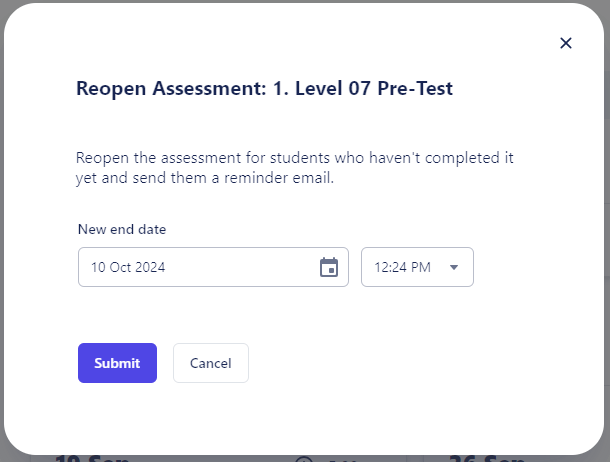This screenshot has height=462, width=610.
Task: Click the partially hidden 26 Sep date
Action: tap(487, 458)
